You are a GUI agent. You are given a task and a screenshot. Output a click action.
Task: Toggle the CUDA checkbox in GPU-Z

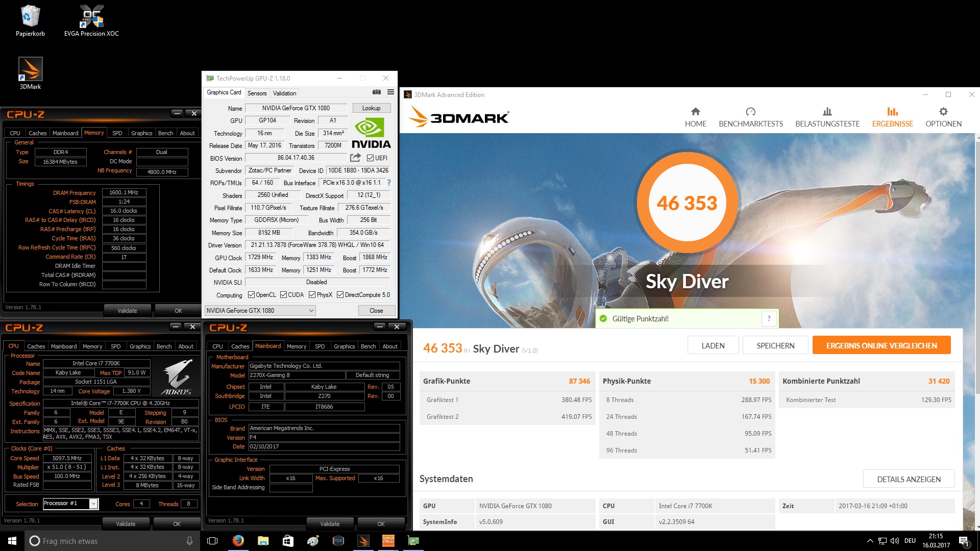pyautogui.click(x=283, y=295)
